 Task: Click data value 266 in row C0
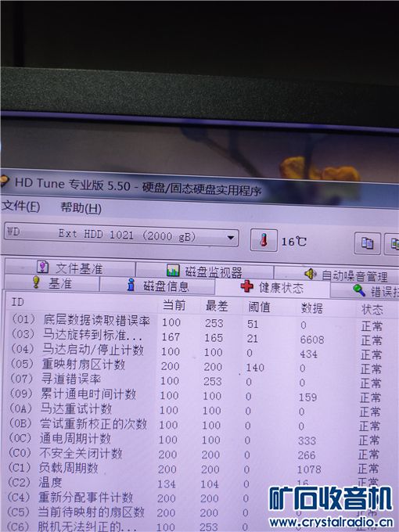tap(307, 455)
